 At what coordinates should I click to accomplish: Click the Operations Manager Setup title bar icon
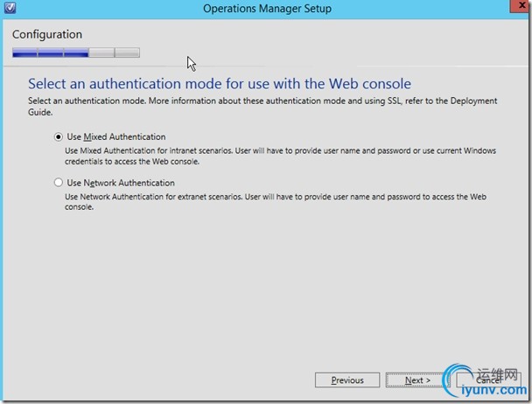tap(10, 8)
